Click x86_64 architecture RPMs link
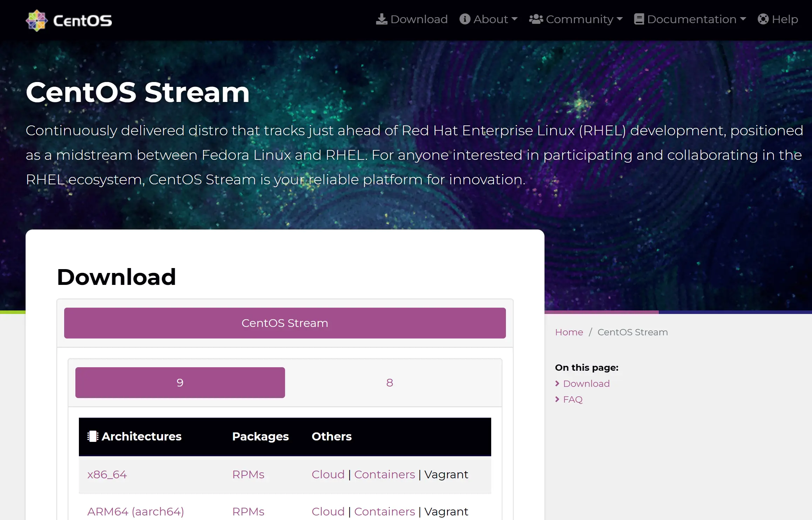The image size is (812, 520). tap(248, 474)
